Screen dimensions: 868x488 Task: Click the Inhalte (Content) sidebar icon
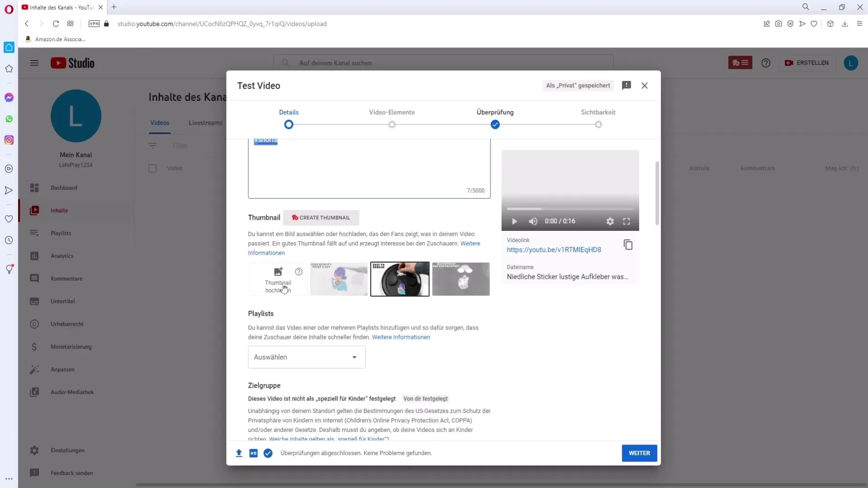pos(34,210)
